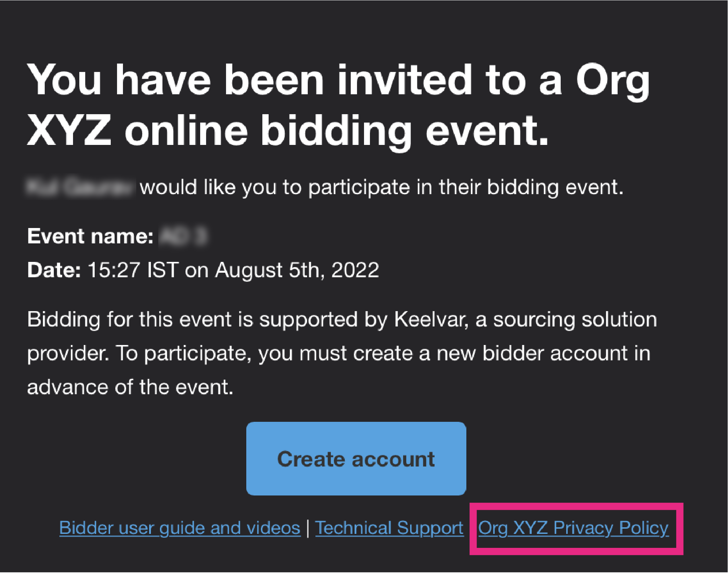Select the blurred sender name before "would like"
728x573 pixels.
pyautogui.click(x=80, y=187)
